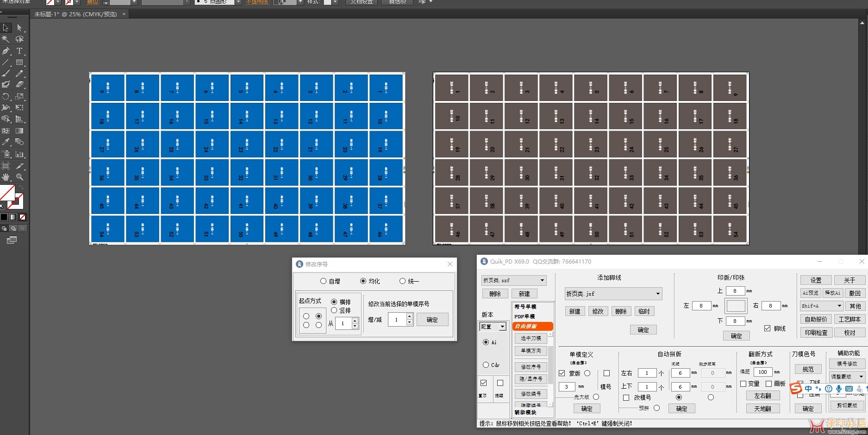The width and height of the screenshot is (868, 435).
Task: Open the 折页类.szf dropdown
Action: coord(514,280)
